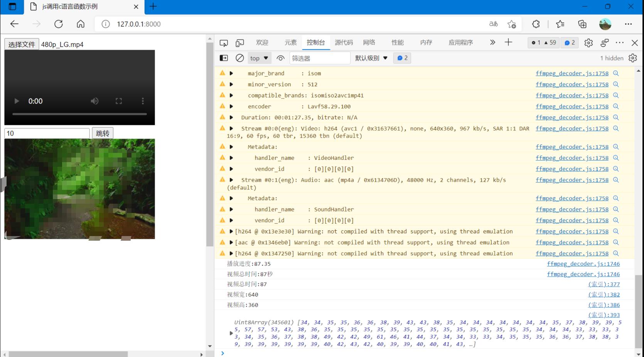Click the inspect element picker icon
The width and height of the screenshot is (644, 357).
coord(224,43)
